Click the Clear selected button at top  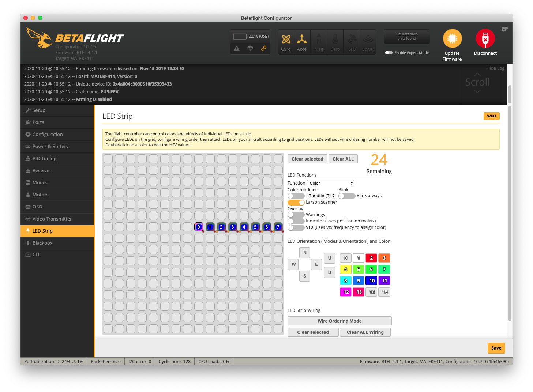pos(307,159)
